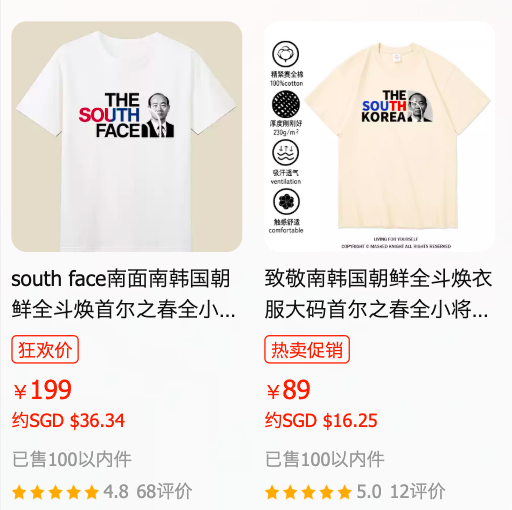Click 已售100以内件 under the ¥199 item

72,460
